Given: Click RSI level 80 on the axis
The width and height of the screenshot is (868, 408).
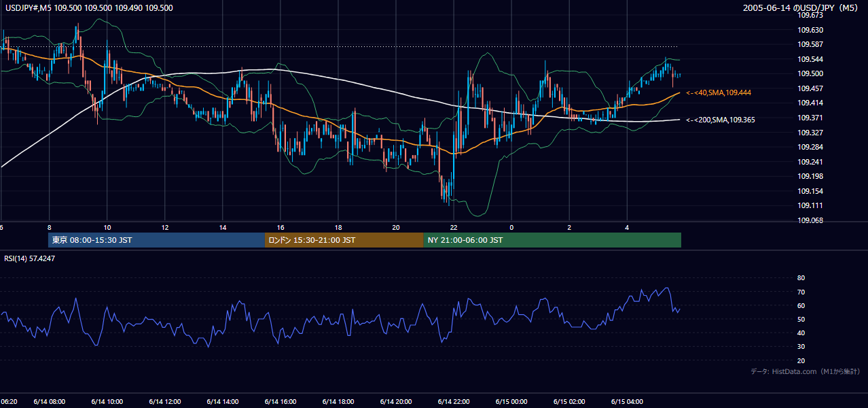Looking at the screenshot, I should click(x=801, y=278).
